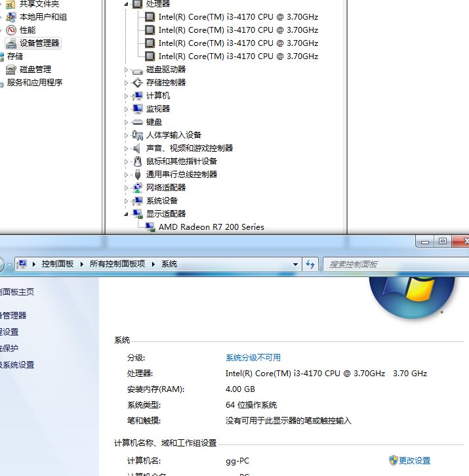Click the 64 位操作系统 value
This screenshot has height=476, width=469.
click(251, 405)
